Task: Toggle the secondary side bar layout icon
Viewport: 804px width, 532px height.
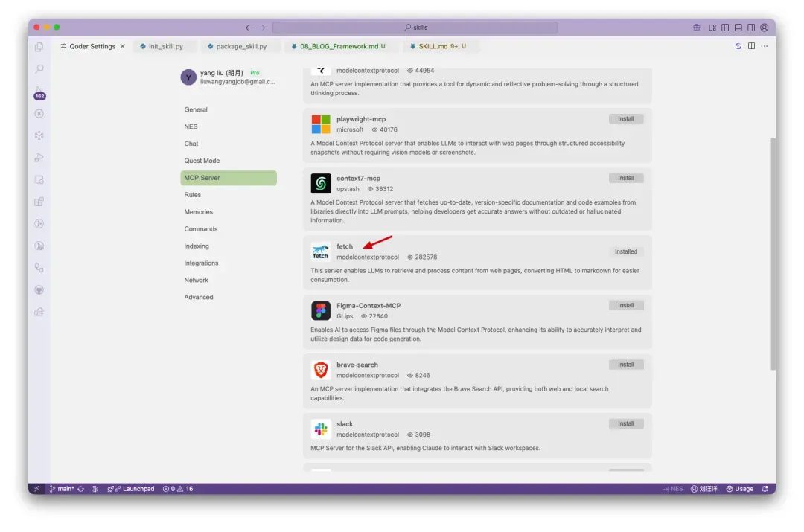Action: (751, 28)
